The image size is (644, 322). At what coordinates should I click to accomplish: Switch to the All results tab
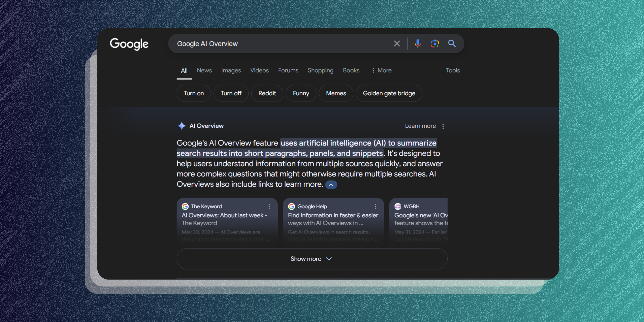pyautogui.click(x=184, y=71)
